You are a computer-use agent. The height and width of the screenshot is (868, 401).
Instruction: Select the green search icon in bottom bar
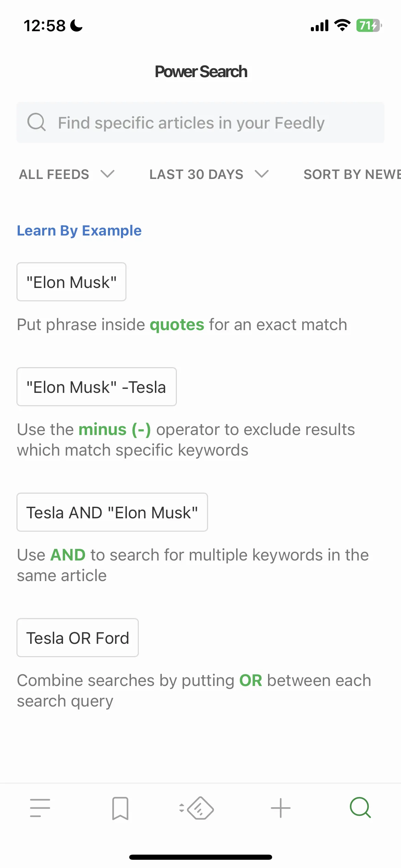361,808
